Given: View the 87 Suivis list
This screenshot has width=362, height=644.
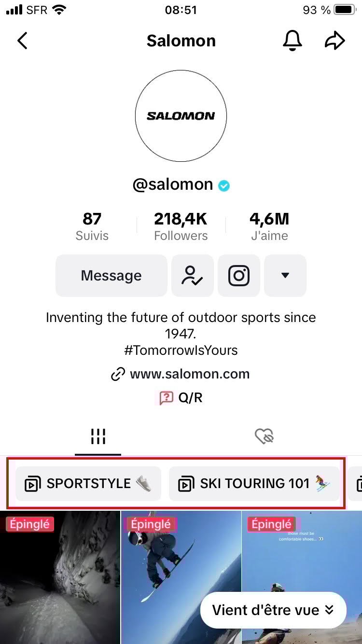Looking at the screenshot, I should pyautogui.click(x=92, y=227).
